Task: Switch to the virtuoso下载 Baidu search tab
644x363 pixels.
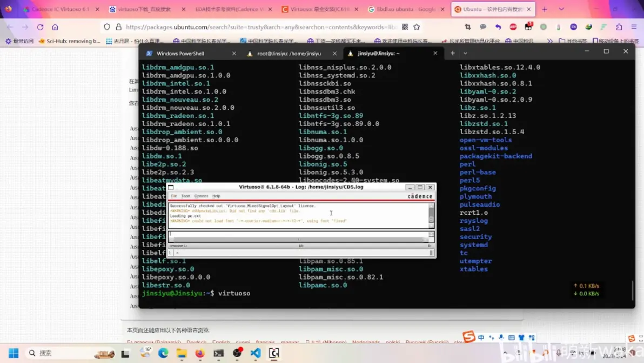Action: [x=147, y=9]
